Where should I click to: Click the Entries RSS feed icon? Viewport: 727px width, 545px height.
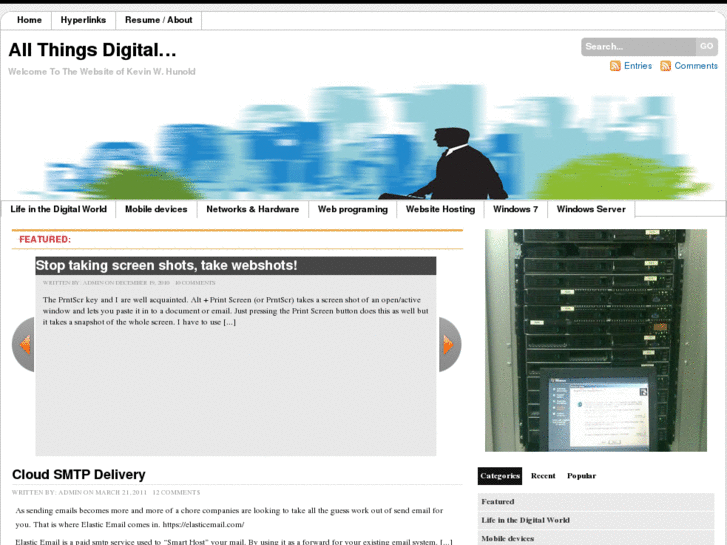coord(615,66)
